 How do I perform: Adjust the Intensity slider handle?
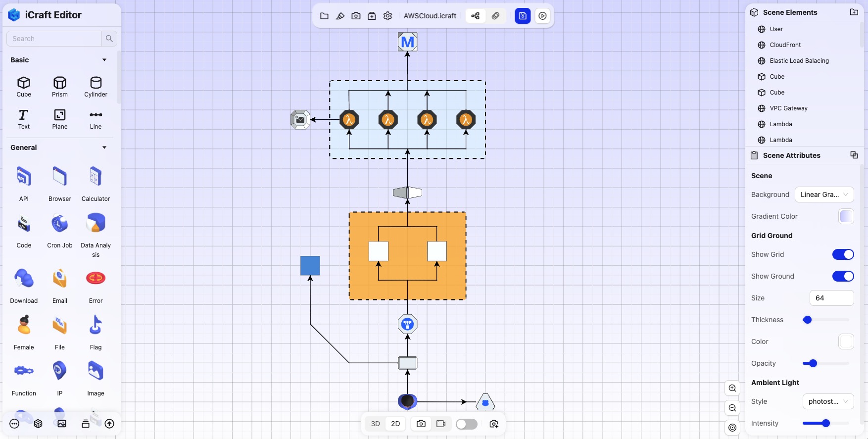825,423
